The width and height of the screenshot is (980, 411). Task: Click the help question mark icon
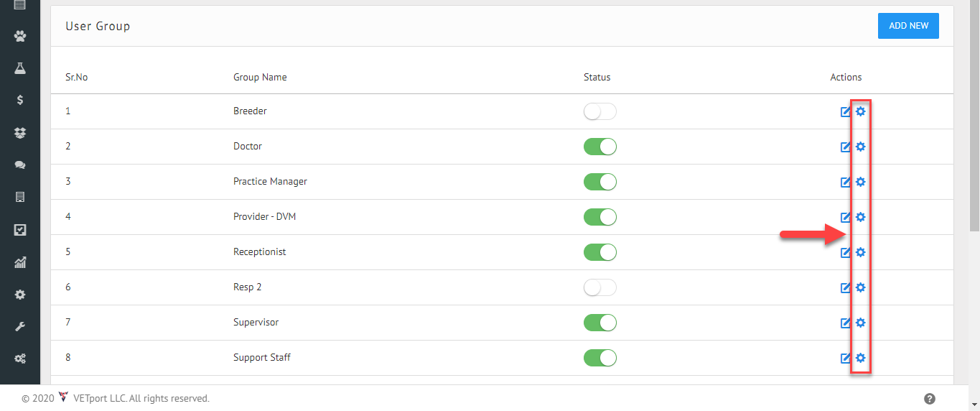(x=930, y=399)
